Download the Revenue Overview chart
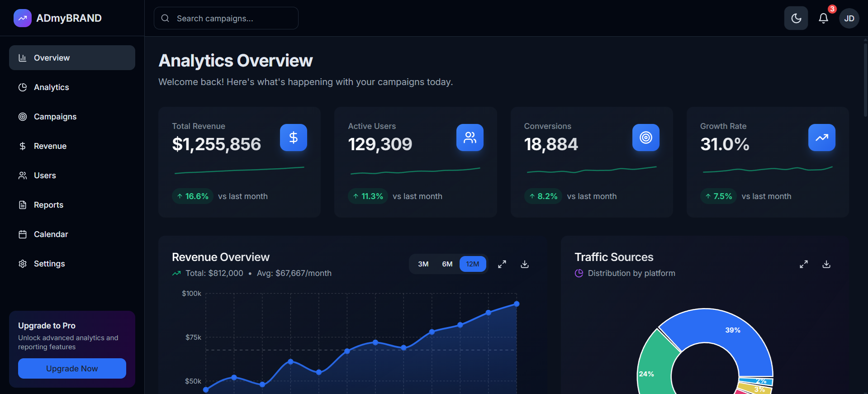This screenshot has width=868, height=394. (525, 264)
